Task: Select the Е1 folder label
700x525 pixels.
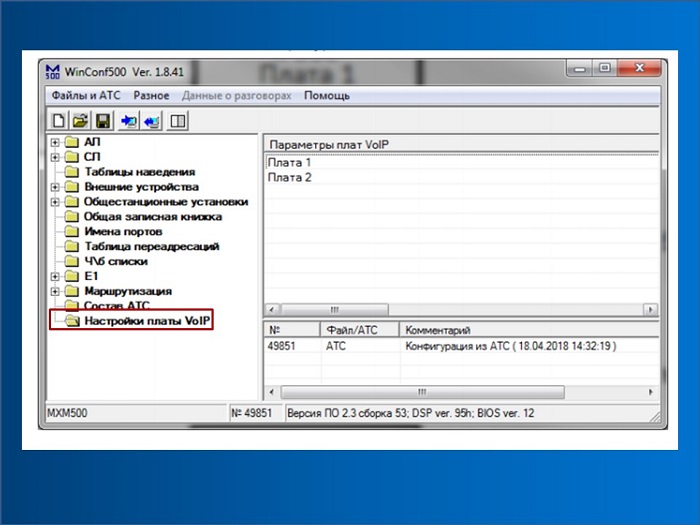Action: 91,276
